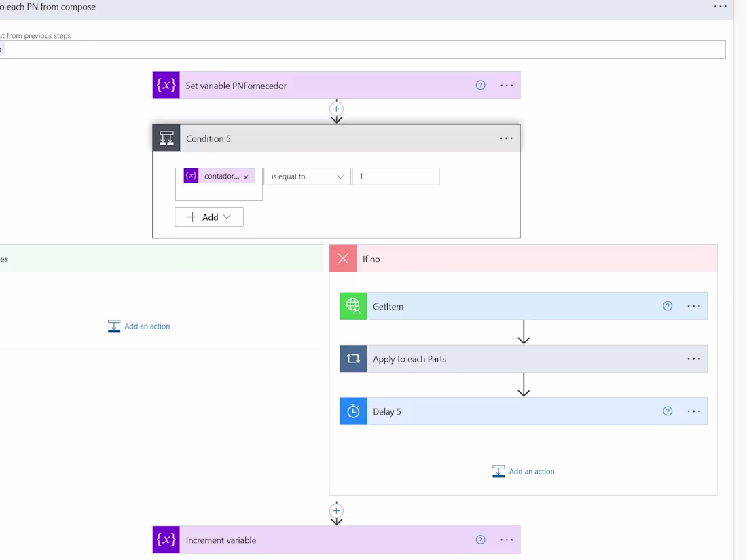
Task: Click the Condition 5 control icon
Action: click(x=166, y=138)
